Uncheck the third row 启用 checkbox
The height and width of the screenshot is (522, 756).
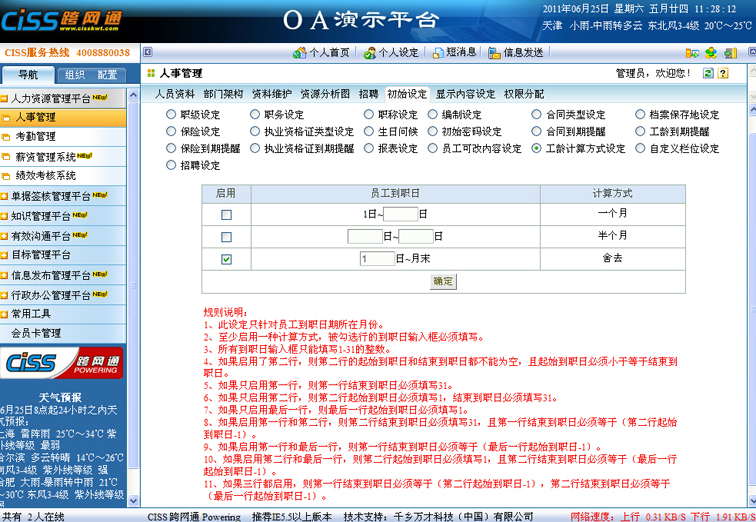click(226, 259)
